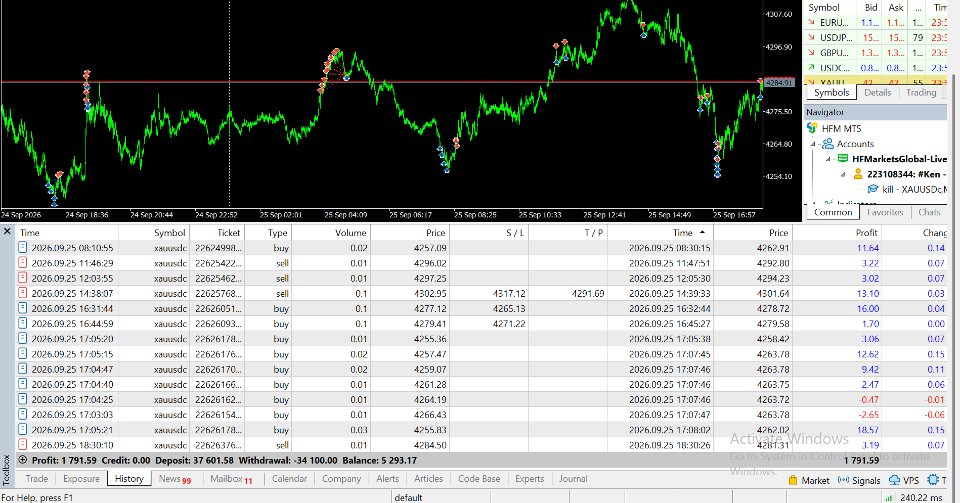Switch to the Trade tab

tap(37, 479)
